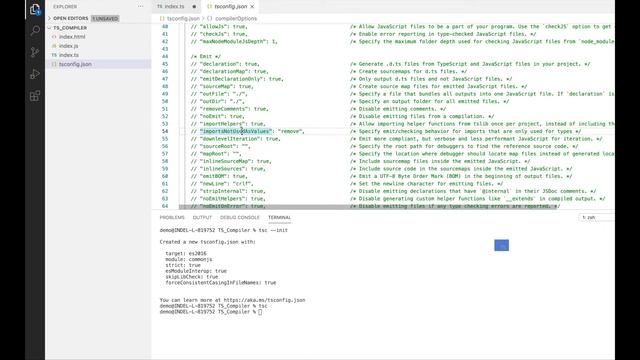Screen dimensions: 640x360
Task: Click the "downlevelIteration": true option line
Action: [236, 139]
